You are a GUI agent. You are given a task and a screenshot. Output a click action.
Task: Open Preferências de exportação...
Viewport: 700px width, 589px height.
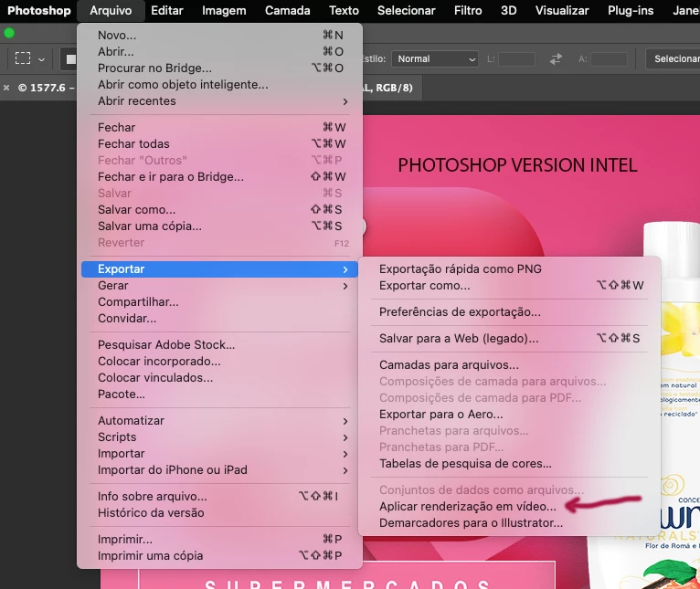tap(509, 312)
